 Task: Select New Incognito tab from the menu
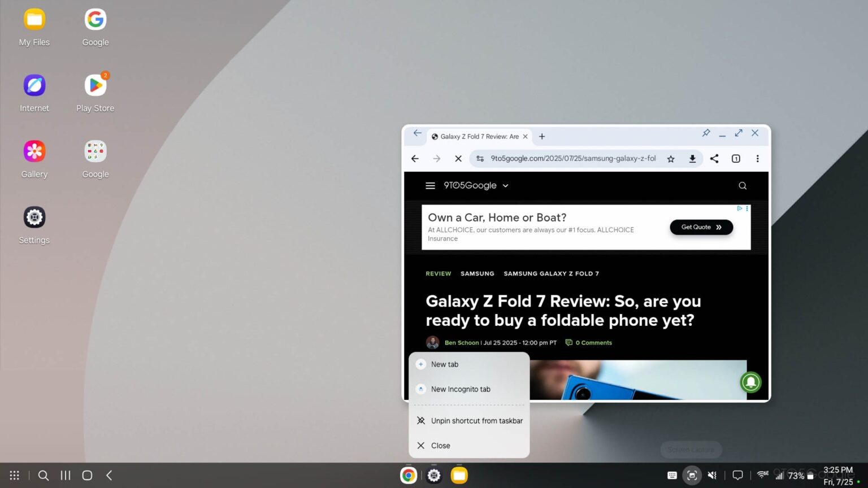tap(460, 389)
